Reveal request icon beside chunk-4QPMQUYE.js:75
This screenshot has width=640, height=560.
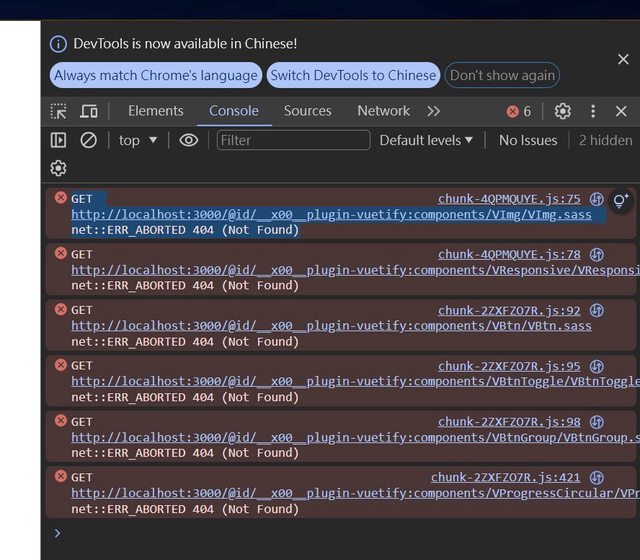(x=597, y=199)
